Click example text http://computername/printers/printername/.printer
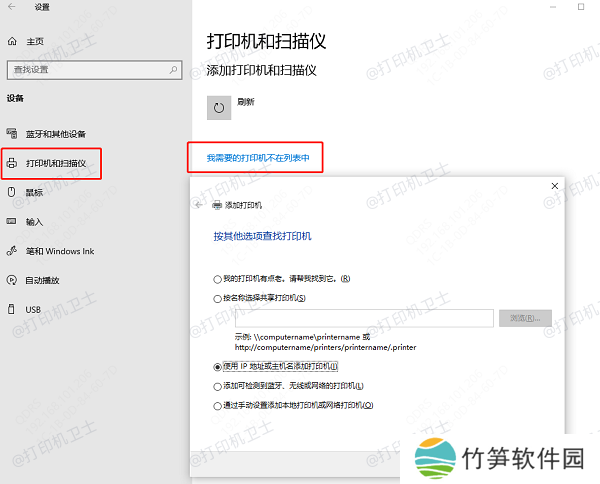Image resolution: width=600 pixels, height=484 pixels. [325, 347]
